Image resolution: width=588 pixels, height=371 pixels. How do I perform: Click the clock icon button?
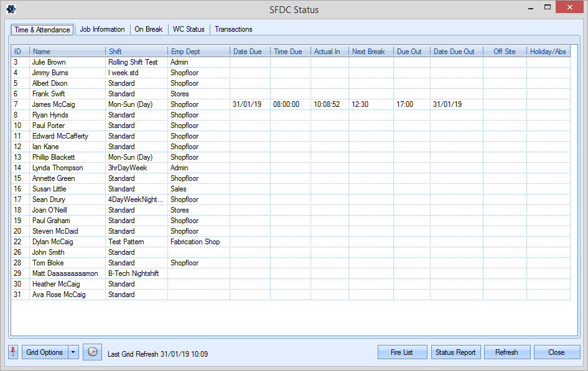point(91,352)
